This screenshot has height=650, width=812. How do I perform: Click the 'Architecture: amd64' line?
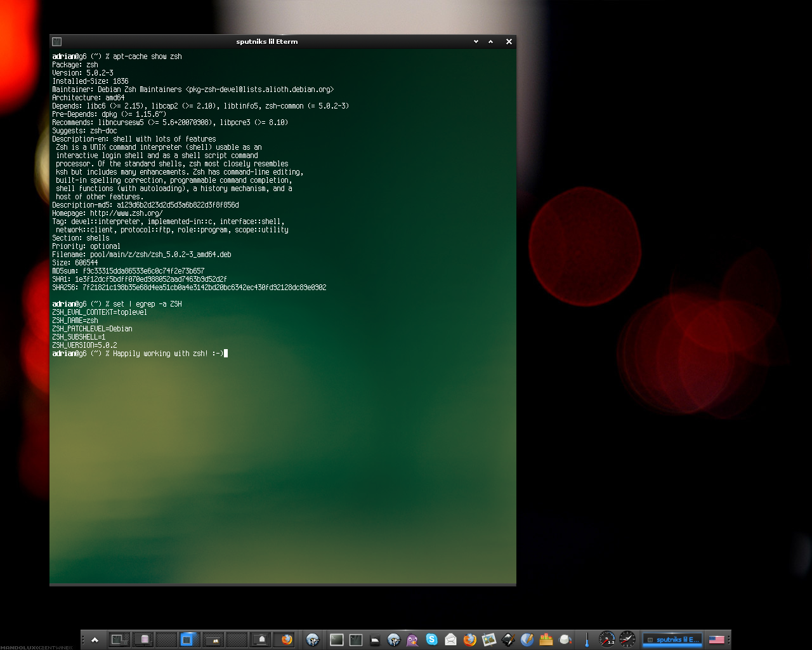(x=88, y=98)
